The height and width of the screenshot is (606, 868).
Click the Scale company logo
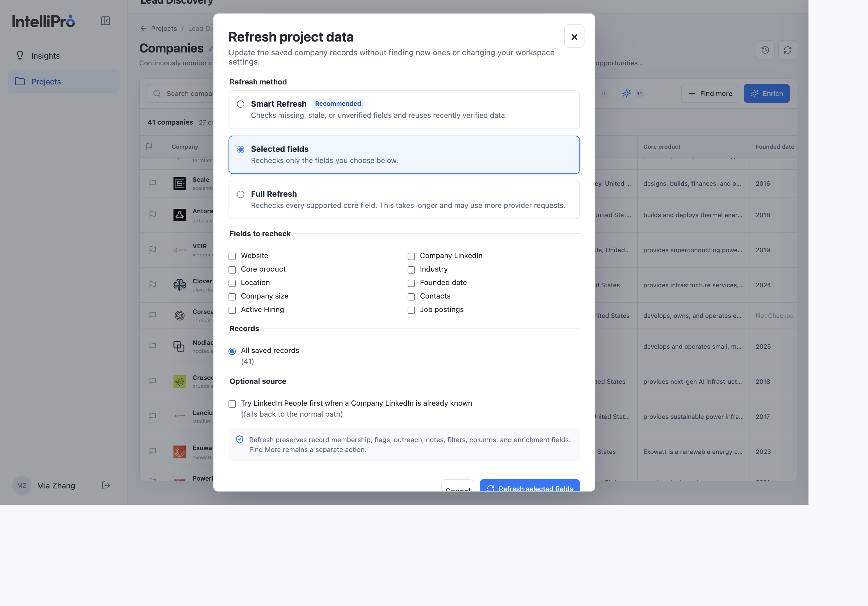(180, 183)
